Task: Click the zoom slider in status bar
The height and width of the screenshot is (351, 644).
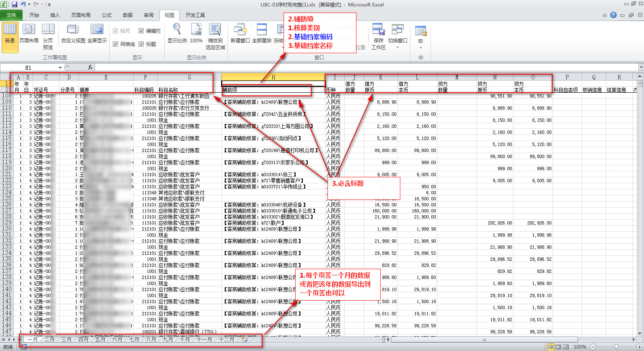Action: click(x=616, y=347)
